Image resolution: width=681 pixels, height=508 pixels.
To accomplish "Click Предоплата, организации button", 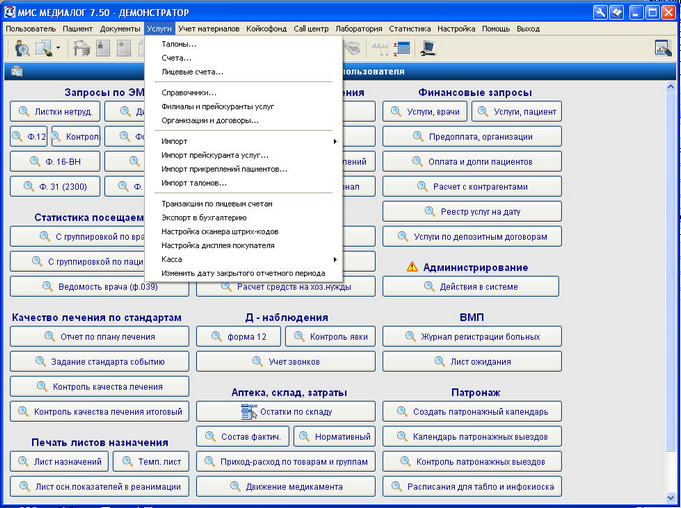I will coord(472,136).
